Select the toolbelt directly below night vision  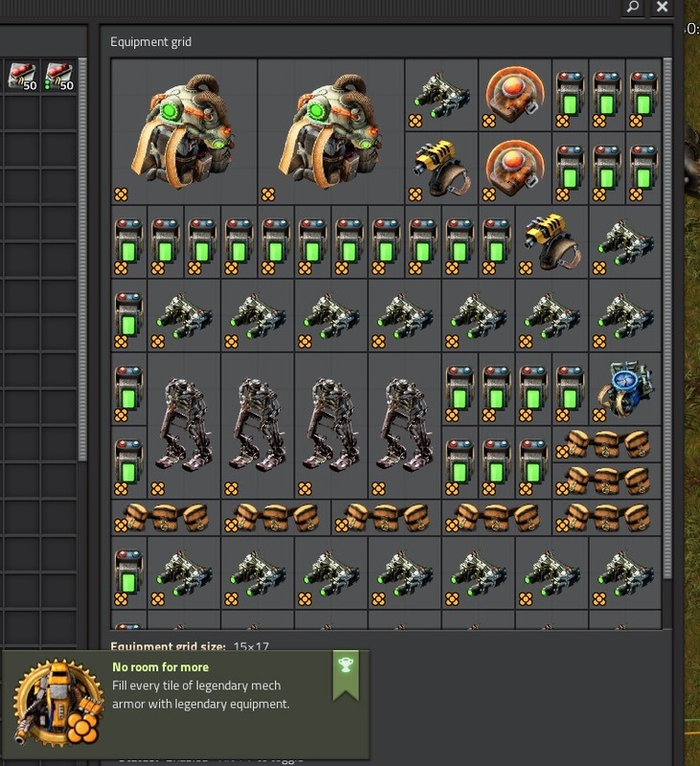607,444
